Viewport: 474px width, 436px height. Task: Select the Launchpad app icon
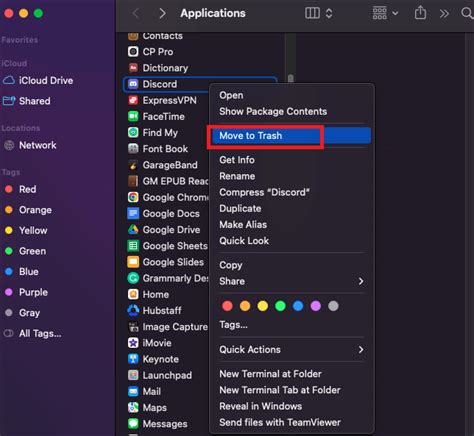[133, 375]
